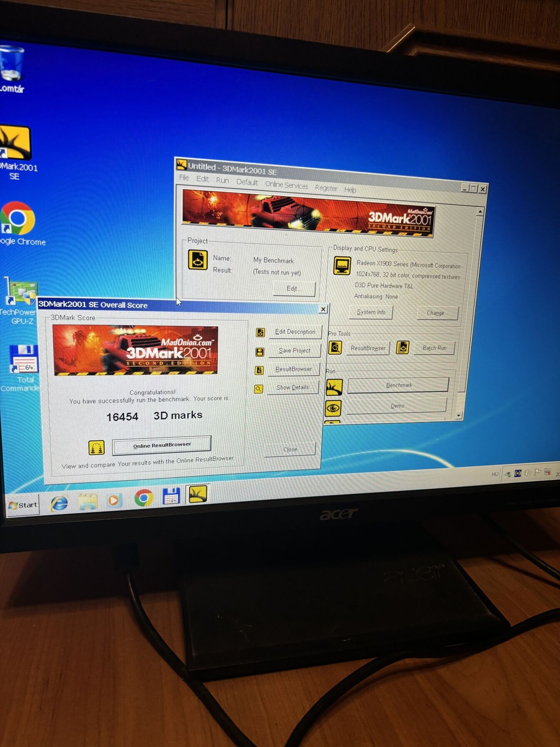Click the '(Tests not run yet)' result text
The width and height of the screenshot is (560, 747).
tap(277, 272)
